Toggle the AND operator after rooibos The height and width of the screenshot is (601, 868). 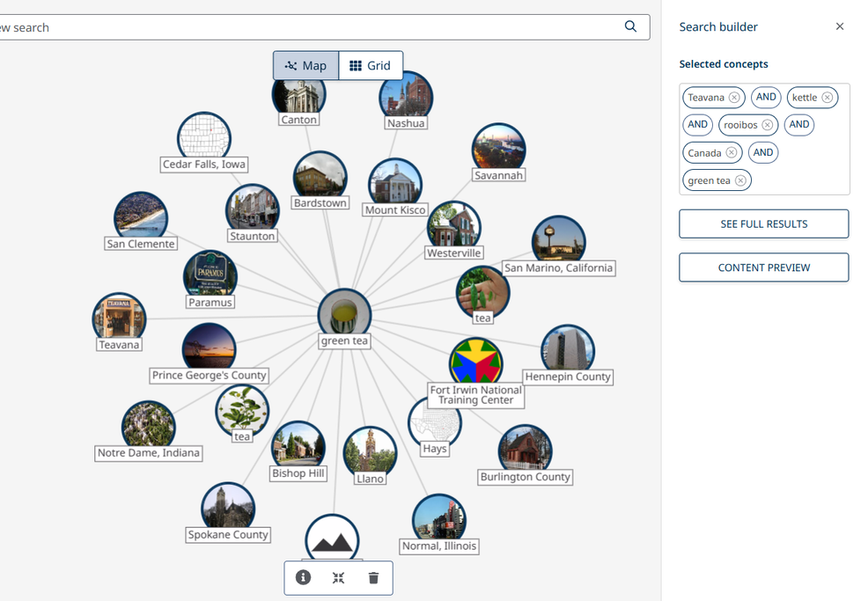(798, 125)
